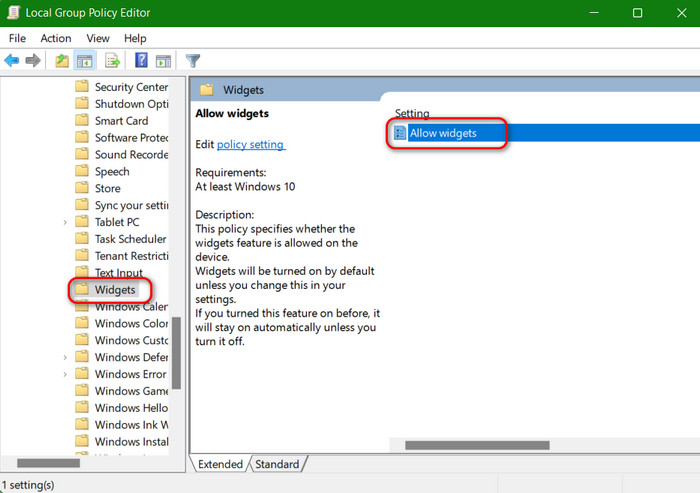Click the 'At least Windows 10' text
Image resolution: width=700 pixels, height=493 pixels.
245,187
